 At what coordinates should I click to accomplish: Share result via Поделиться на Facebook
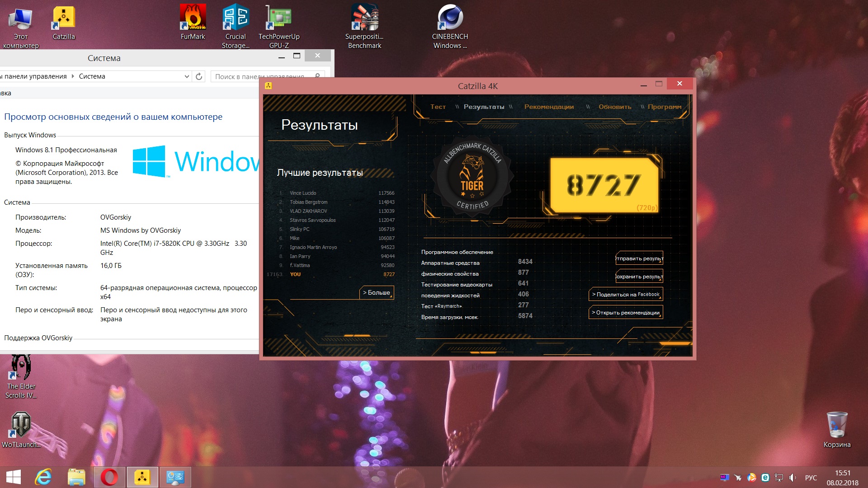click(x=626, y=294)
